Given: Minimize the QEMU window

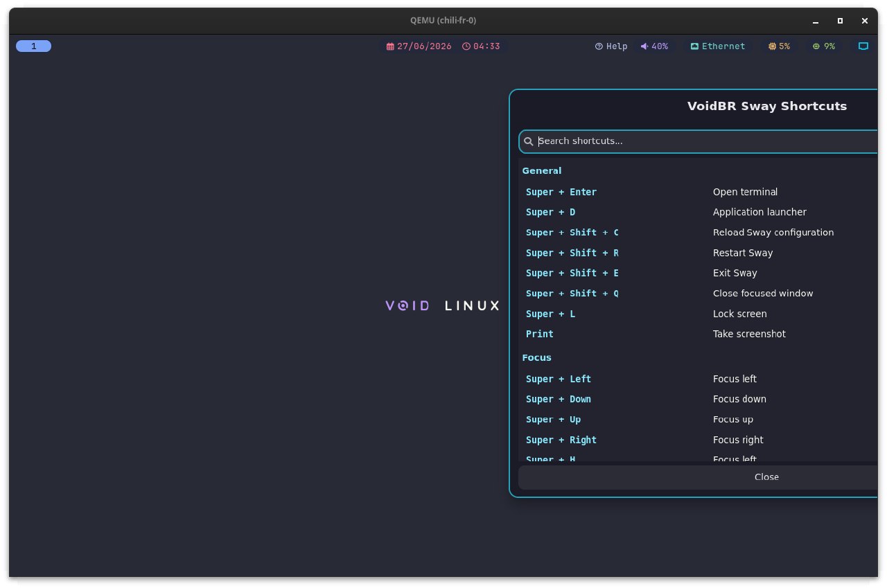Looking at the screenshot, I should pyautogui.click(x=816, y=21).
